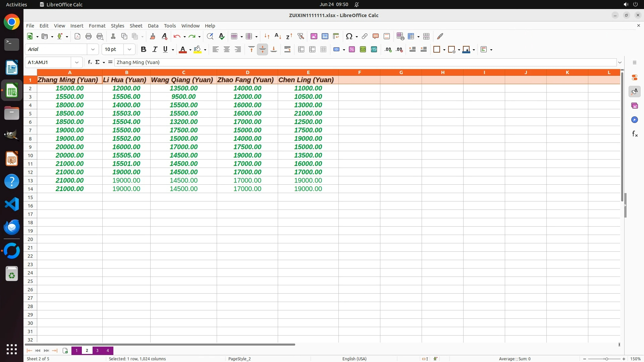The image size is (644, 362).
Task: Open the Insert Chart icon
Action: [x=325, y=36]
